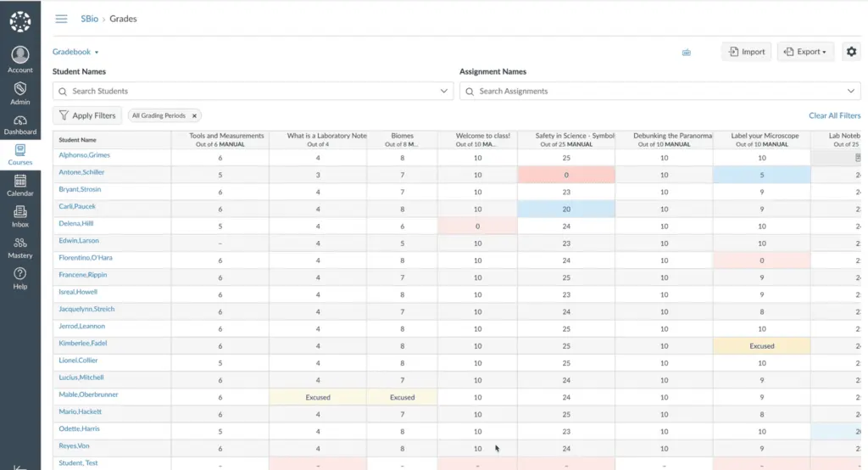Image resolution: width=868 pixels, height=470 pixels.
Task: Open student Bryant,Strosin
Action: tap(80, 189)
